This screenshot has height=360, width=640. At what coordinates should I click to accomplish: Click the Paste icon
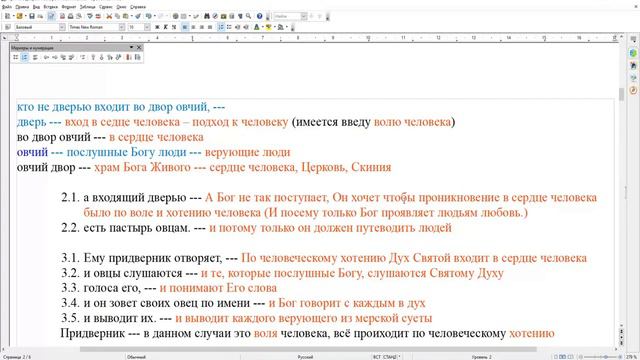pyautogui.click(x=125, y=16)
